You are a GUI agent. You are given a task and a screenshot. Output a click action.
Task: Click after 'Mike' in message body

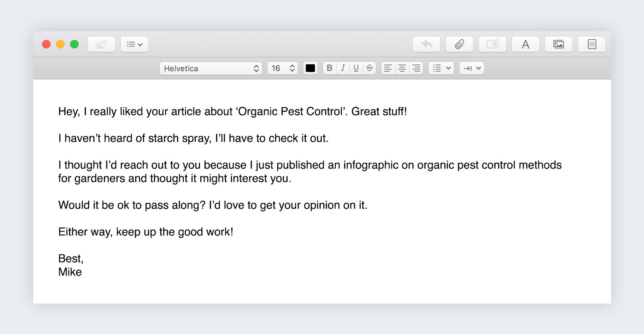pyautogui.click(x=82, y=272)
